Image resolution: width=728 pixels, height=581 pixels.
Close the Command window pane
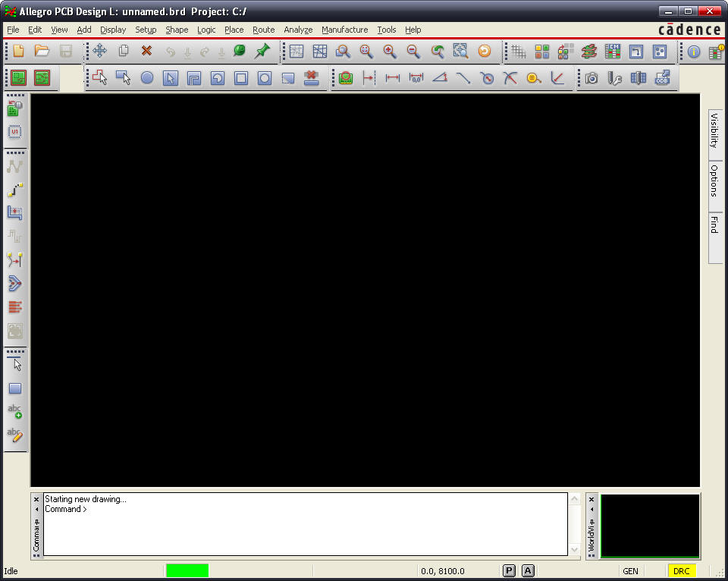coord(36,500)
